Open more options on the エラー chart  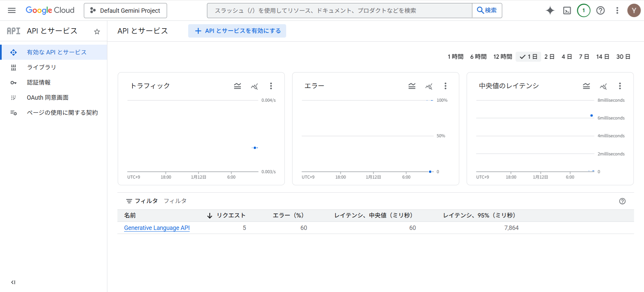pos(445,86)
